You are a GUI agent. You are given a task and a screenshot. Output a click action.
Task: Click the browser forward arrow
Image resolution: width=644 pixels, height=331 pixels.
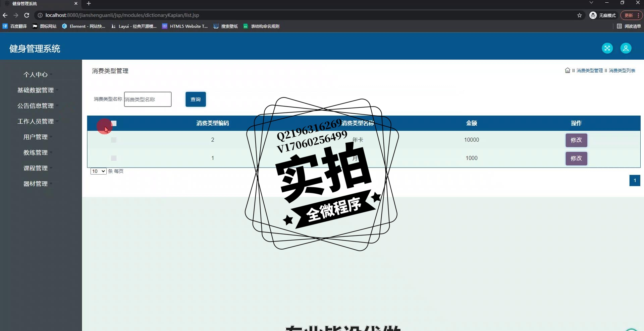coord(16,15)
